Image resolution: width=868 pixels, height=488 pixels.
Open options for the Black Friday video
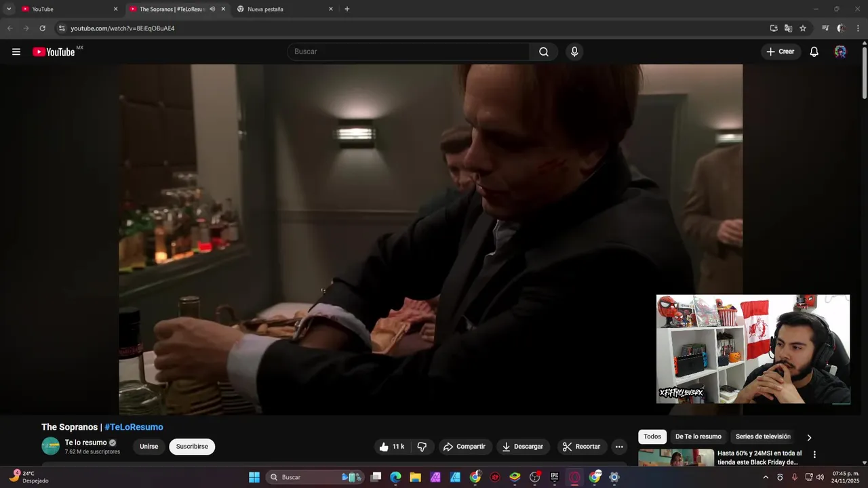[x=814, y=455]
